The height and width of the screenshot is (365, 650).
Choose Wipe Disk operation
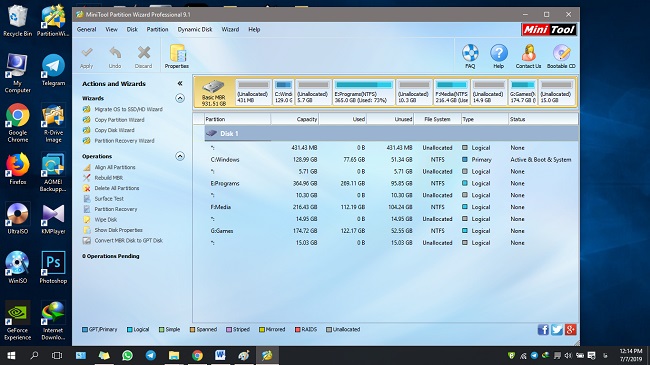(100, 219)
